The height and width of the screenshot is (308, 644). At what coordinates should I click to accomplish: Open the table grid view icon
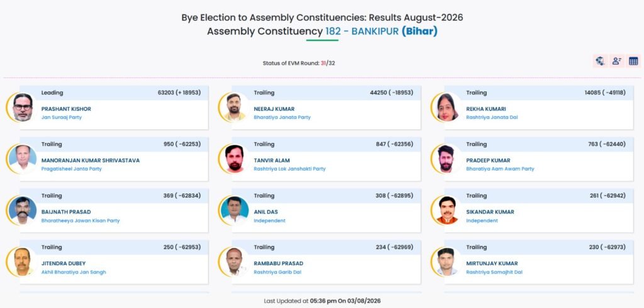633,61
